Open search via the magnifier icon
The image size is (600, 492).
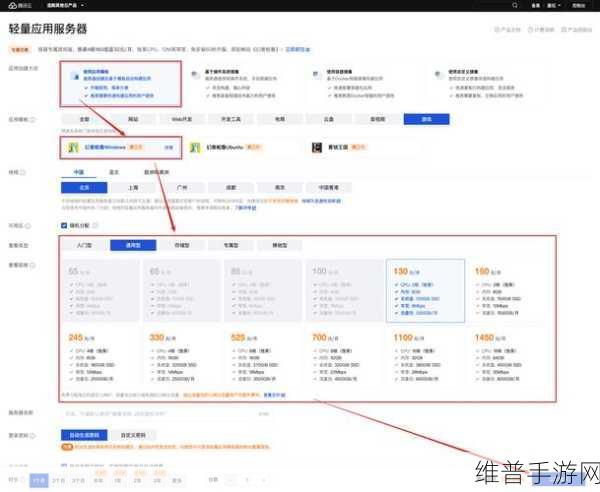coord(515,5)
